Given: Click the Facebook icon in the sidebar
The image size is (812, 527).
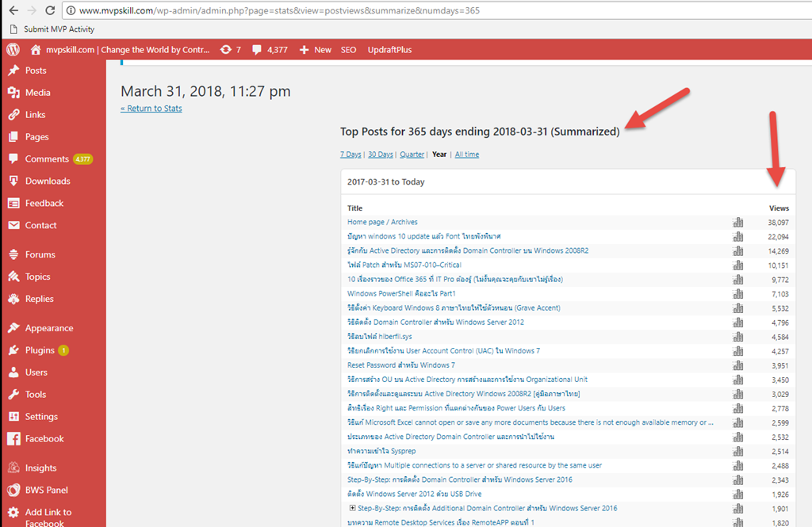Looking at the screenshot, I should pyautogui.click(x=14, y=439).
